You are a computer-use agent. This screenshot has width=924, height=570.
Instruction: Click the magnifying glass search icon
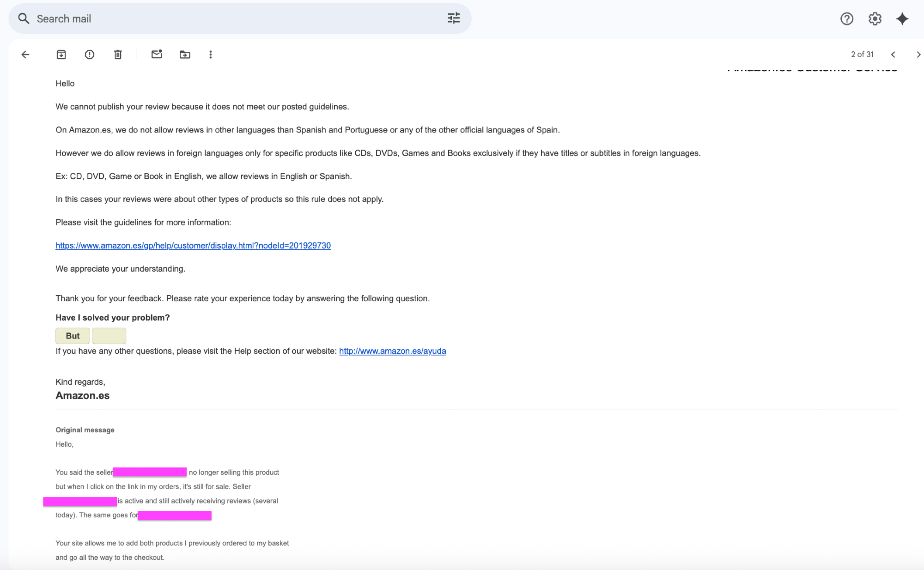click(24, 19)
